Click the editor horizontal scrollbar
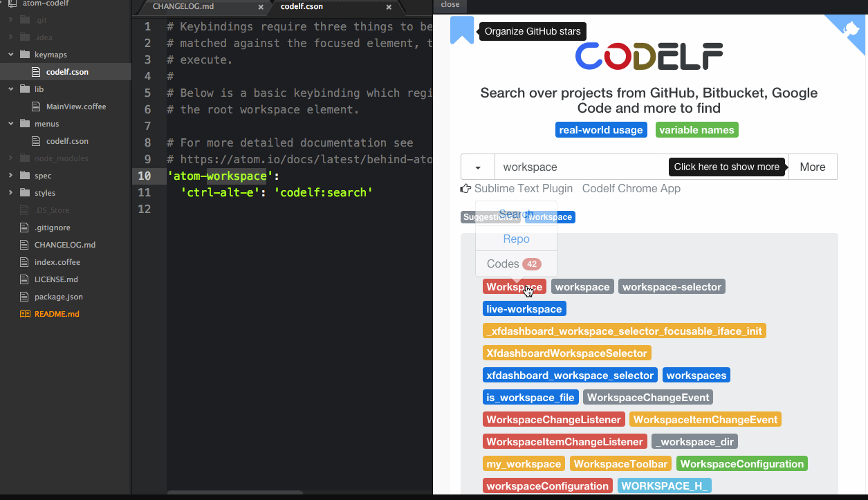Screen dimensions: 868x500 coord(235,492)
